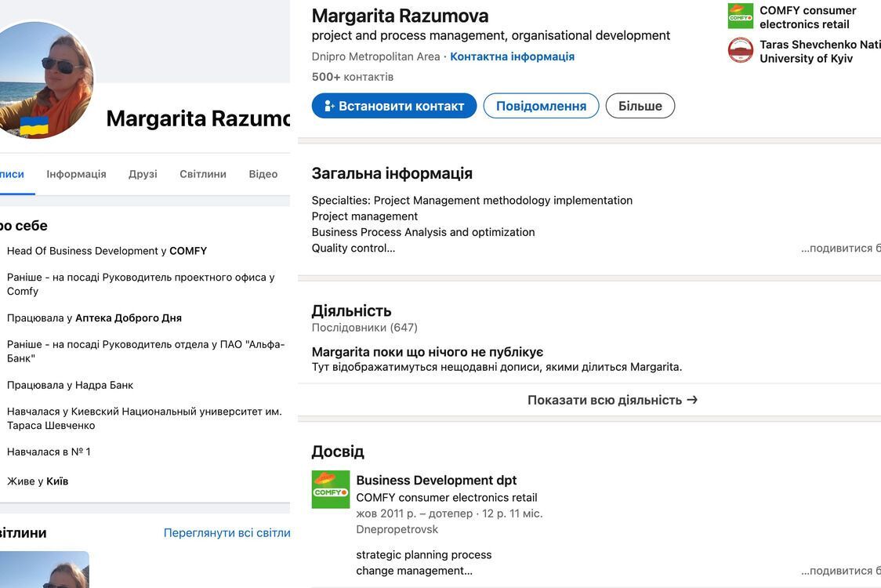Click the Руководитель отдела у ПАО Альфа-Банк line

[x=146, y=350]
